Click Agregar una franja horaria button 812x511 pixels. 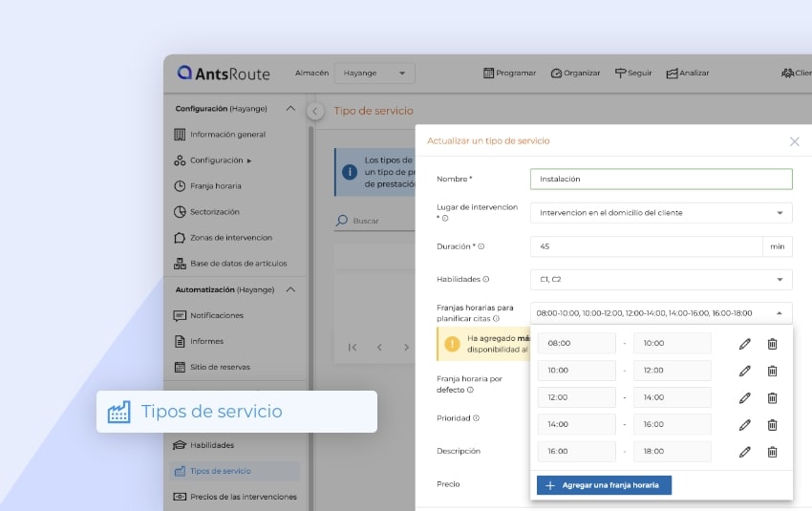(x=604, y=485)
